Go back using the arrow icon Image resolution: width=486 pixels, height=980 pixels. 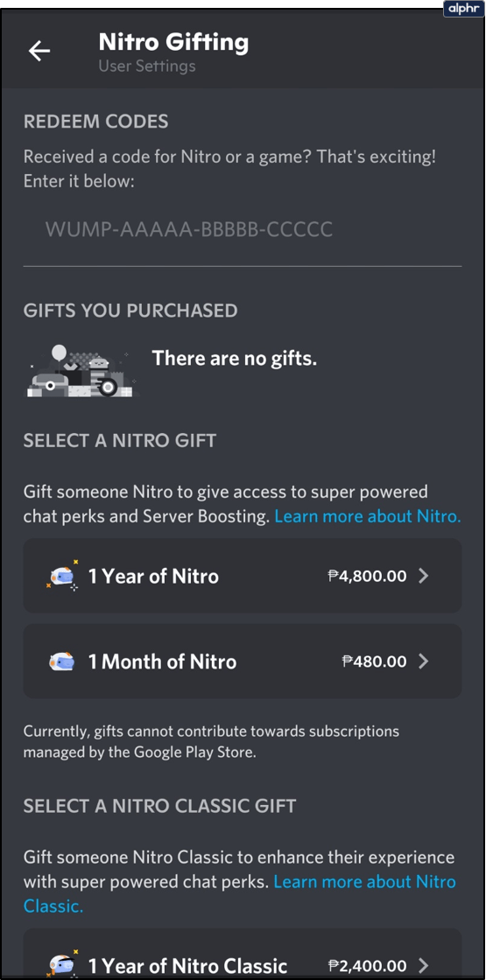(39, 52)
